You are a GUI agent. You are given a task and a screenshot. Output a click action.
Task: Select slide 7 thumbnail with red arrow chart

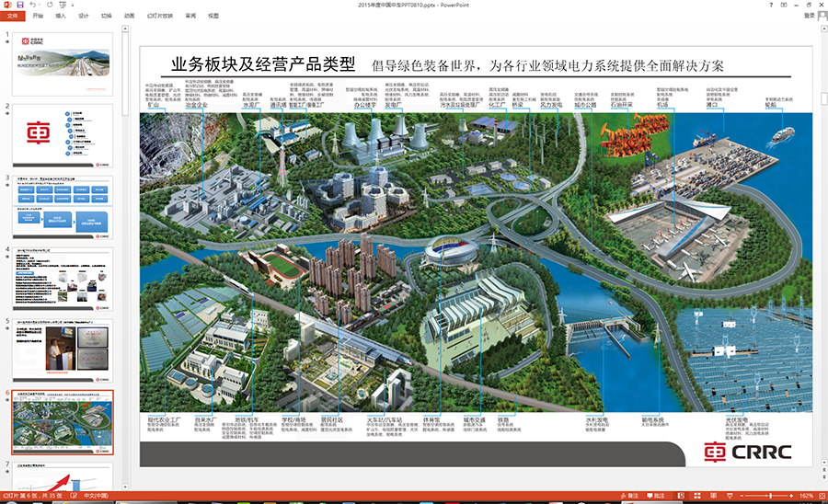[x=63, y=476]
